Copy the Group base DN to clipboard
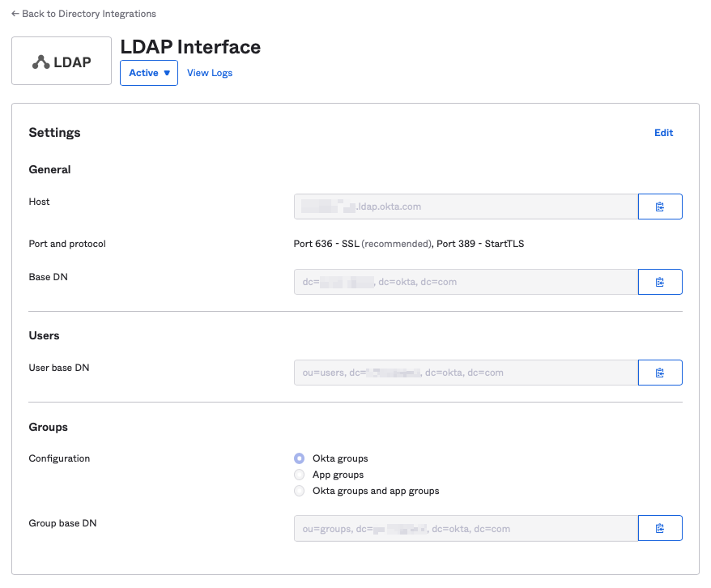Screen dimensions: 711x588 coord(660,527)
